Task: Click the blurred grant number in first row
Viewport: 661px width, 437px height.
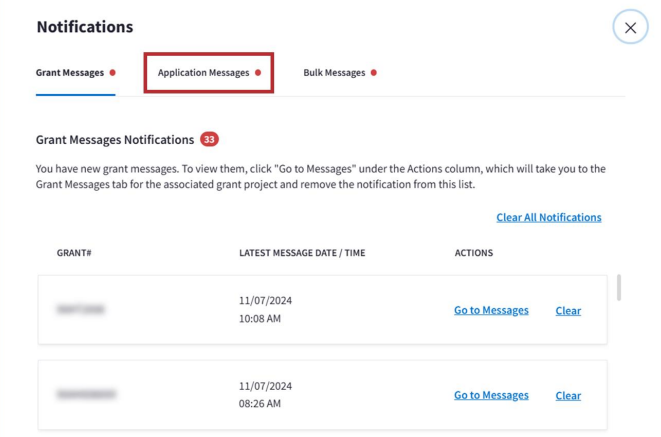Action: click(81, 310)
